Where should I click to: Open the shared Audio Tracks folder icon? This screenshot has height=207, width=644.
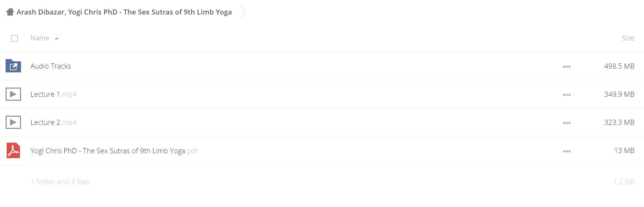pos(13,66)
